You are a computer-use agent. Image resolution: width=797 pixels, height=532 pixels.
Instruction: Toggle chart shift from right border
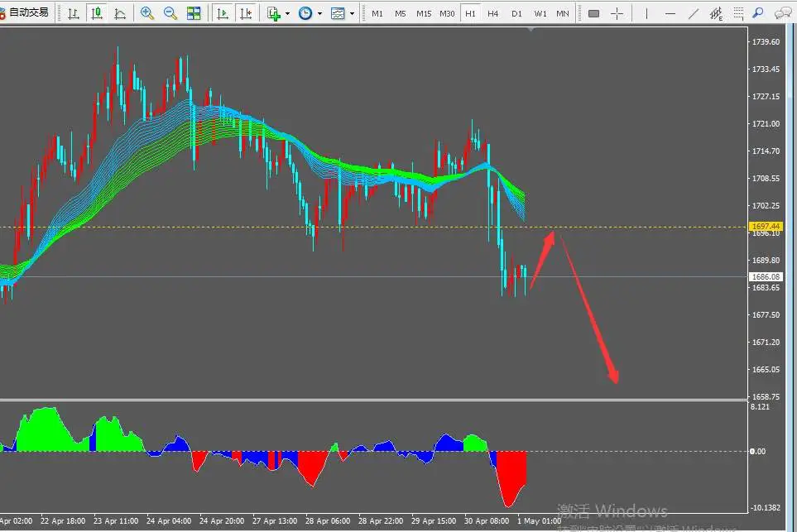[x=246, y=14]
